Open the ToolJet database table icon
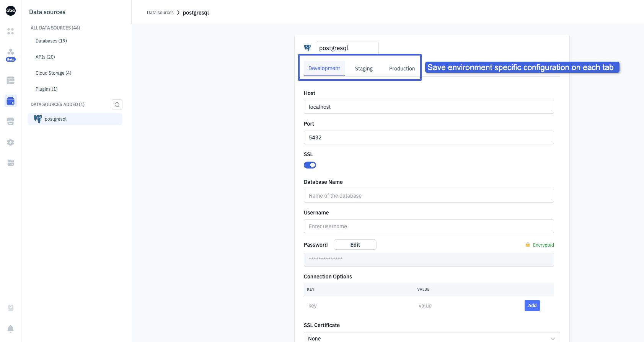The height and width of the screenshot is (342, 644). [x=11, y=80]
